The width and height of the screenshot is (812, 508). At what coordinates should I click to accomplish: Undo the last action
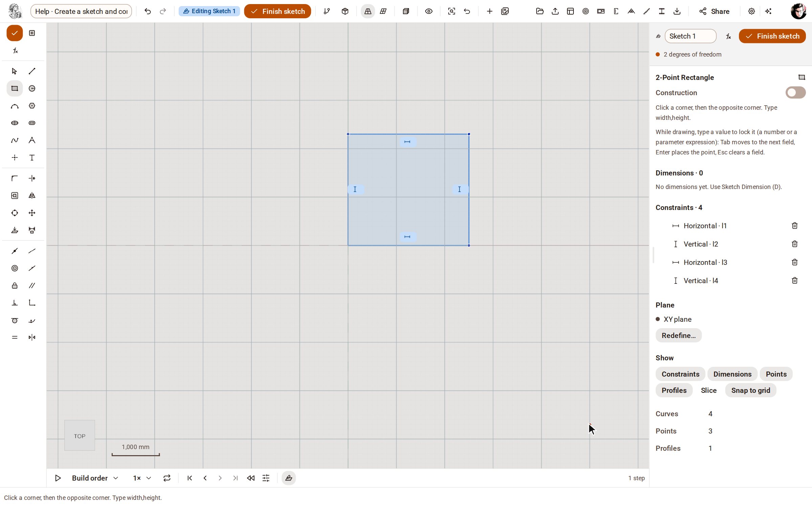coord(148,11)
